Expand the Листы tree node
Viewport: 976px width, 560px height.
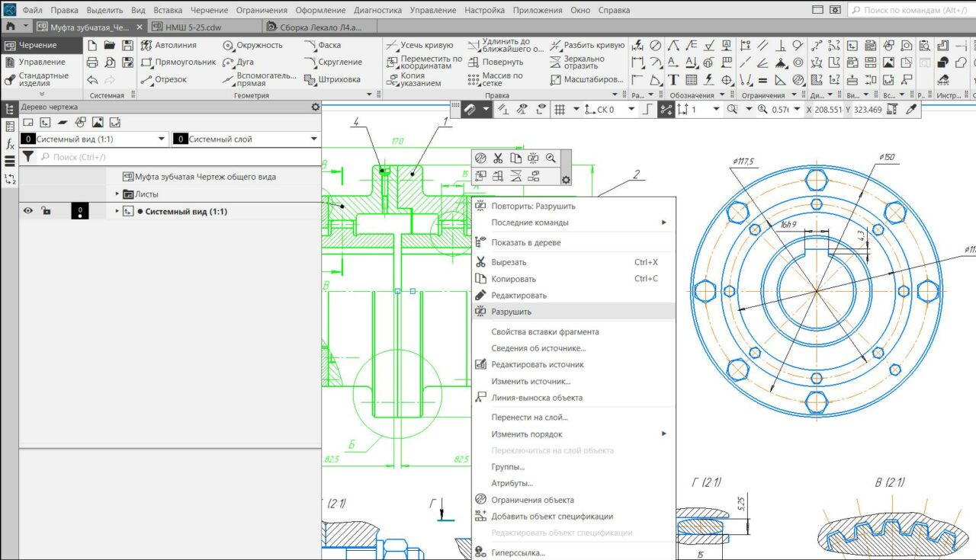coord(117,194)
